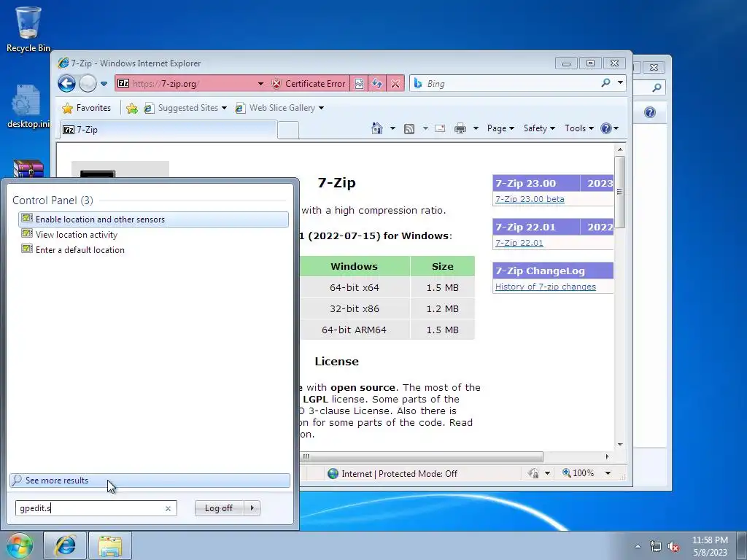Click the red Stop loading icon
Image resolution: width=747 pixels, height=560 pixels.
395,84
